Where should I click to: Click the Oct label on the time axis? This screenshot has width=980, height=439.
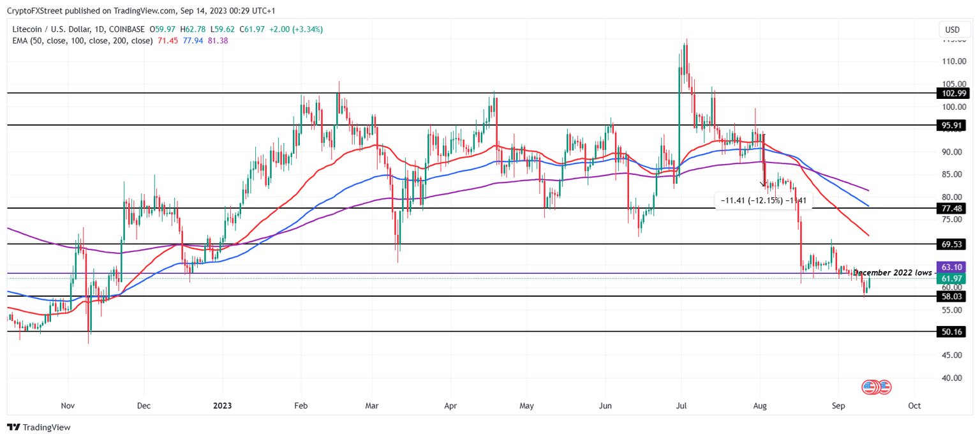point(915,405)
